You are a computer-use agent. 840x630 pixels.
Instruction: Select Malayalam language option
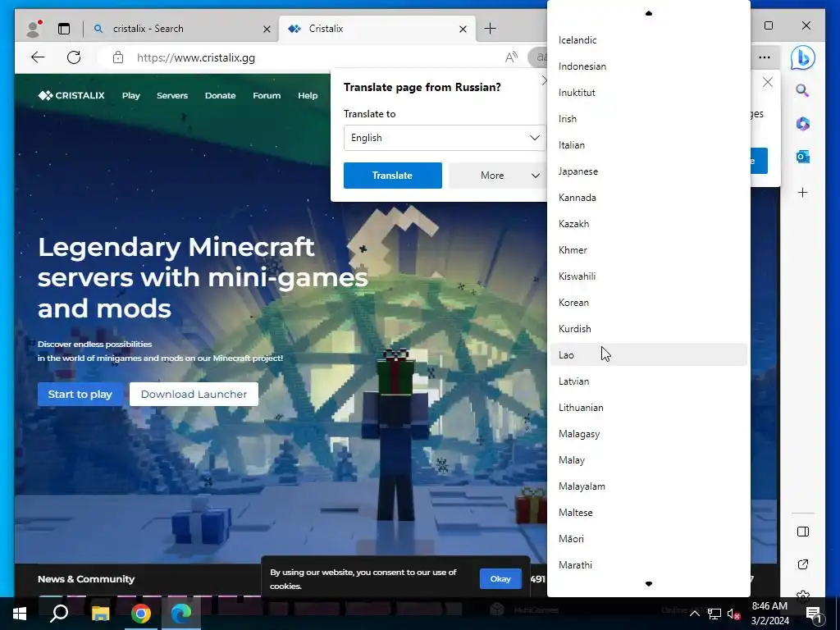point(649,486)
